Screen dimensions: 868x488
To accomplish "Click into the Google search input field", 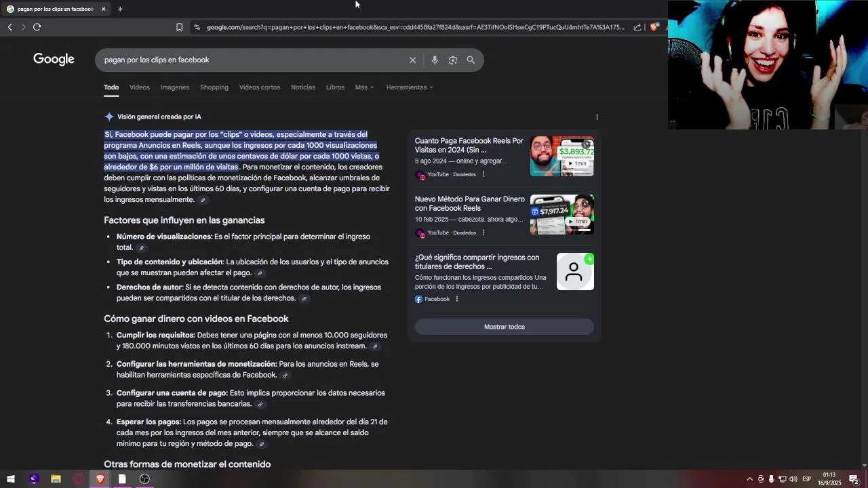I will 251,60.
